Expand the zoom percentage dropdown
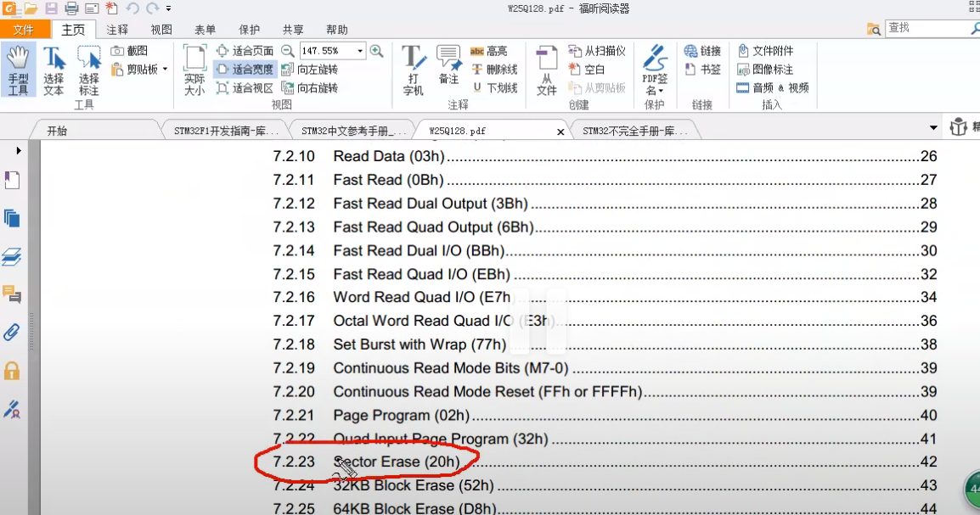This screenshot has height=515, width=980. 360,51
